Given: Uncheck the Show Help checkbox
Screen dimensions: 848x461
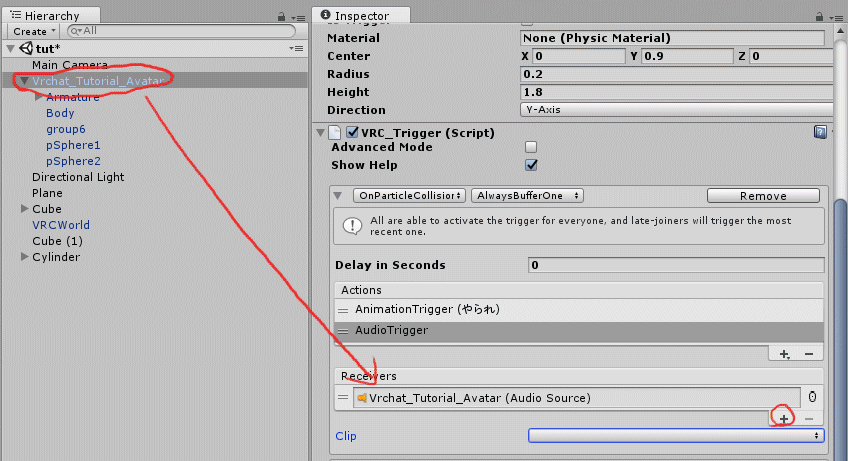Looking at the screenshot, I should pyautogui.click(x=531, y=165).
